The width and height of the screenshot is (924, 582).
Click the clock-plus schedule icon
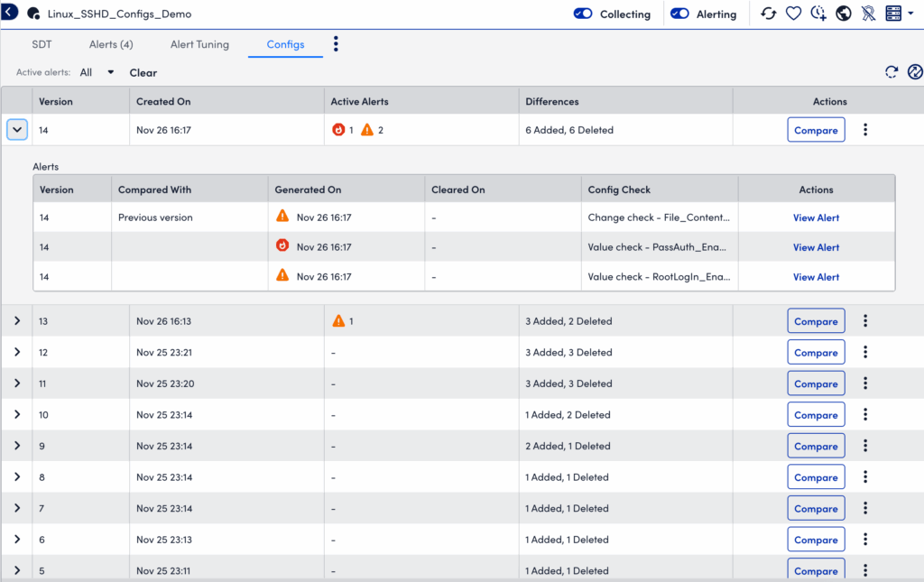(x=818, y=13)
